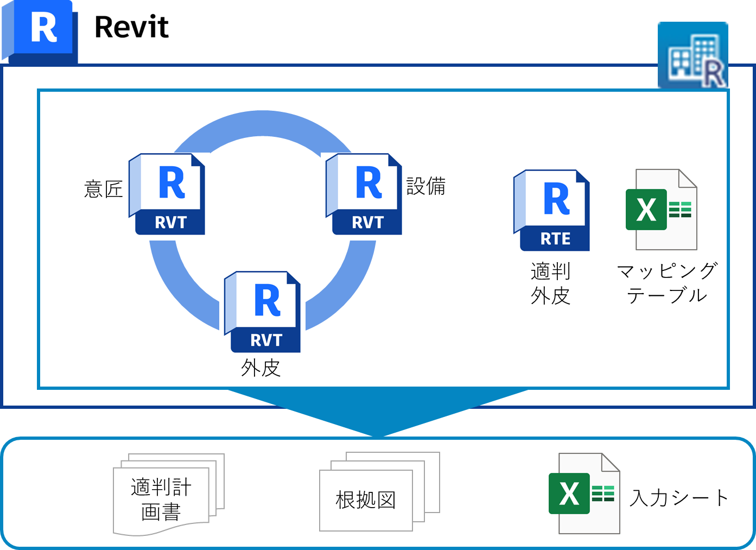Screen dimensions: 756x550
Task: Click the 入力シート label
Action: point(679,497)
